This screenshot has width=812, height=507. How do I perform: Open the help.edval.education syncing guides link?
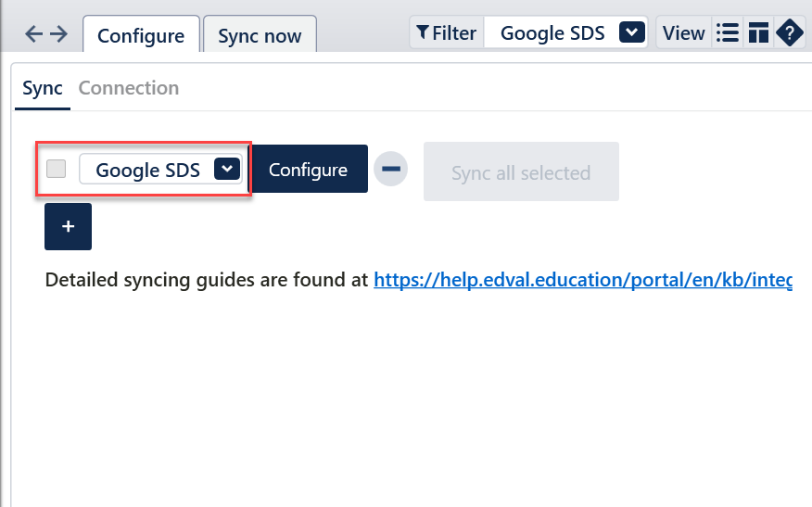click(x=582, y=280)
